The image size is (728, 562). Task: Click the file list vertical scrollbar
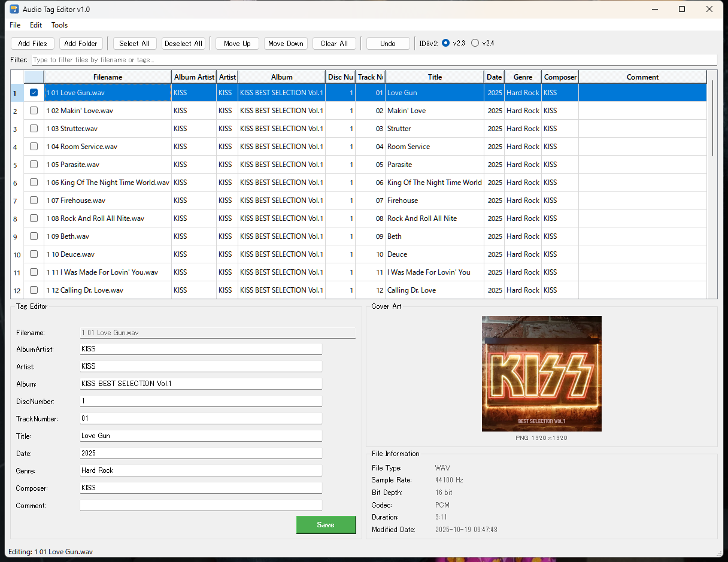pyautogui.click(x=712, y=120)
